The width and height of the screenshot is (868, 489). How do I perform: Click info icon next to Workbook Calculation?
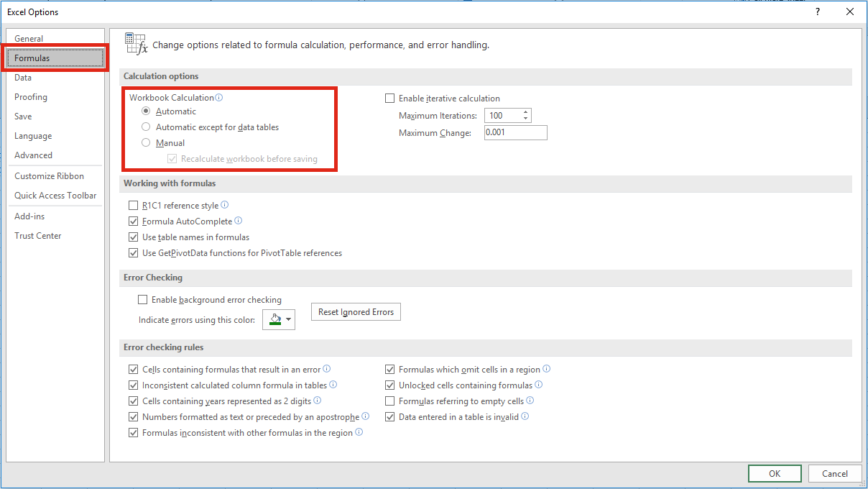click(x=219, y=97)
